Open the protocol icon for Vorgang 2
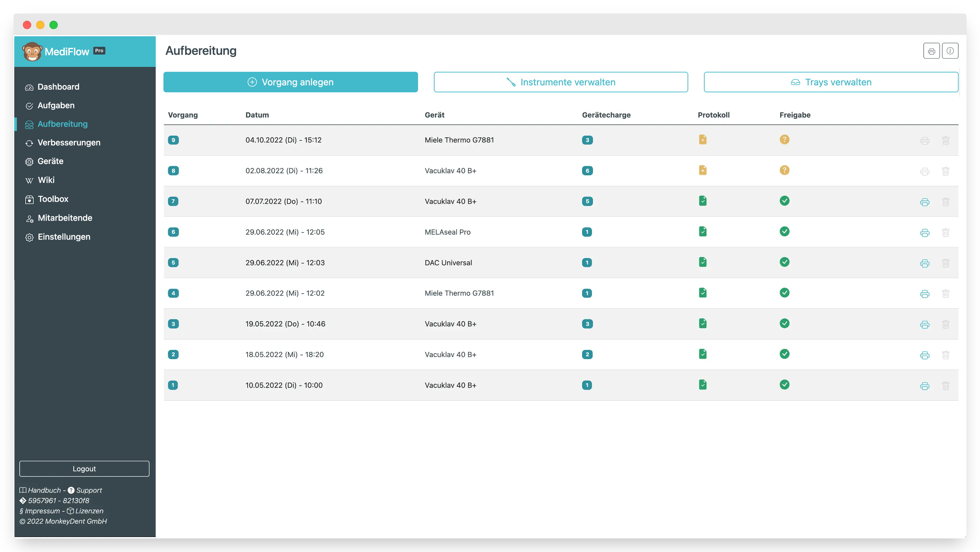980x552 pixels. click(703, 354)
